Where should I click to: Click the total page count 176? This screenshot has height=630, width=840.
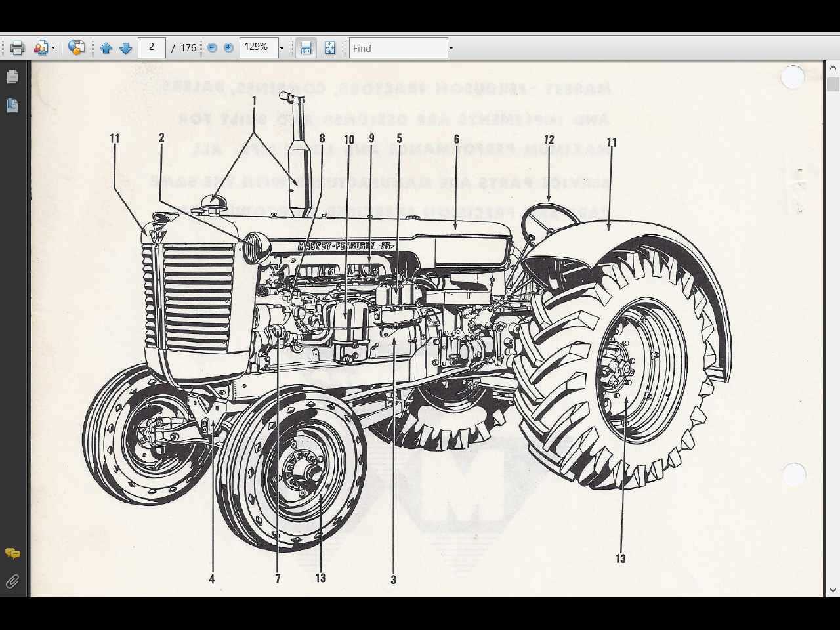coord(188,48)
